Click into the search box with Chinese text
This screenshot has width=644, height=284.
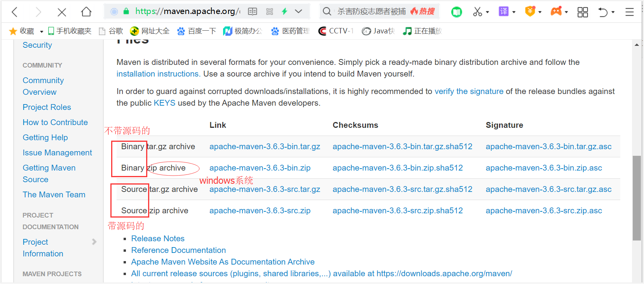[371, 11]
